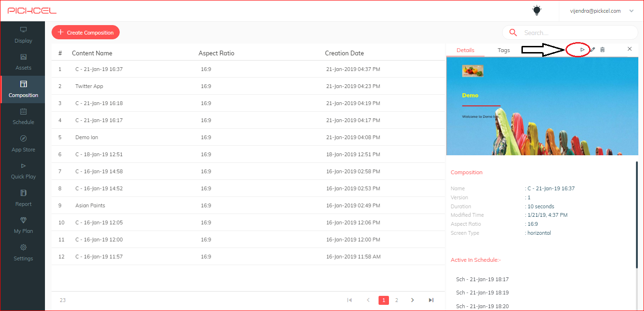Open the Schedule sidebar section
The width and height of the screenshot is (644, 311).
click(23, 116)
